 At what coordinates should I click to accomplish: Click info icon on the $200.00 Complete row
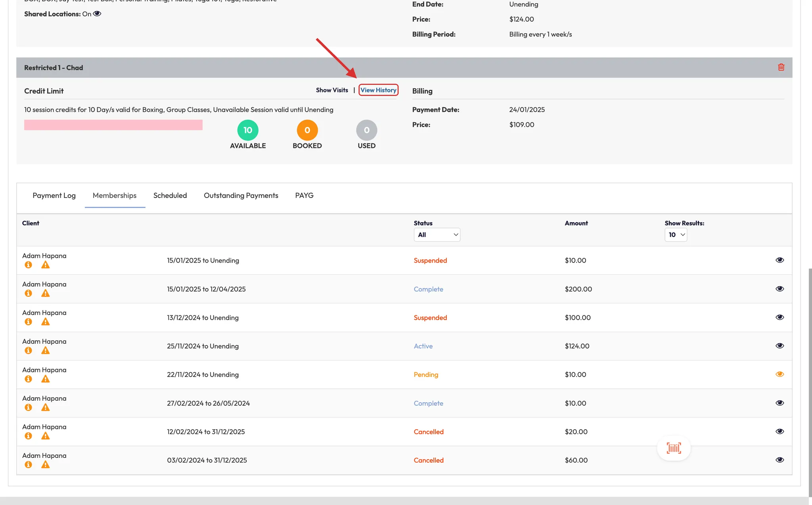(x=28, y=293)
